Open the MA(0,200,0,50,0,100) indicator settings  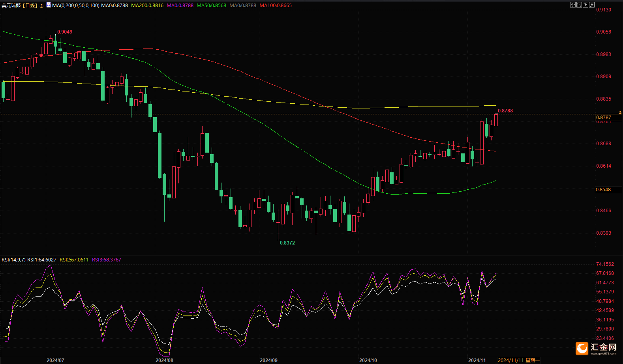(x=76, y=6)
